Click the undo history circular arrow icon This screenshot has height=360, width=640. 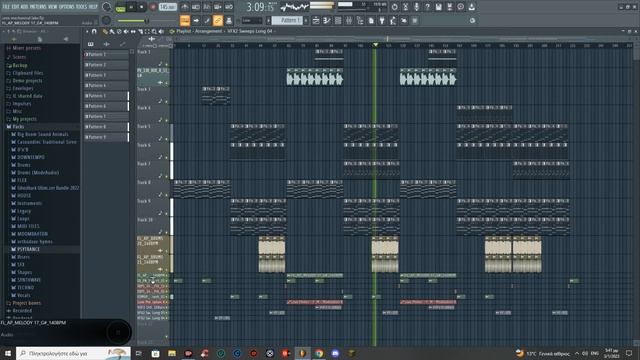pyautogui.click(x=394, y=7)
